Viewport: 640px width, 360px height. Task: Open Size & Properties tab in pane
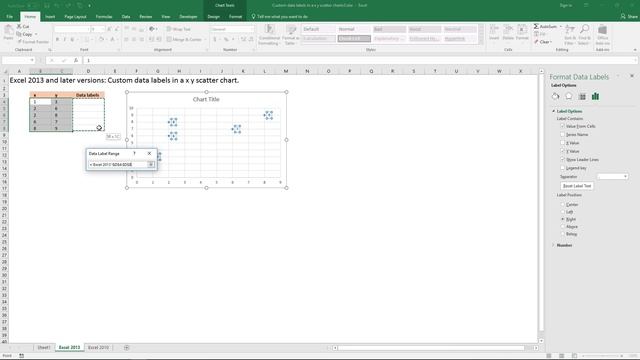pyautogui.click(x=582, y=97)
